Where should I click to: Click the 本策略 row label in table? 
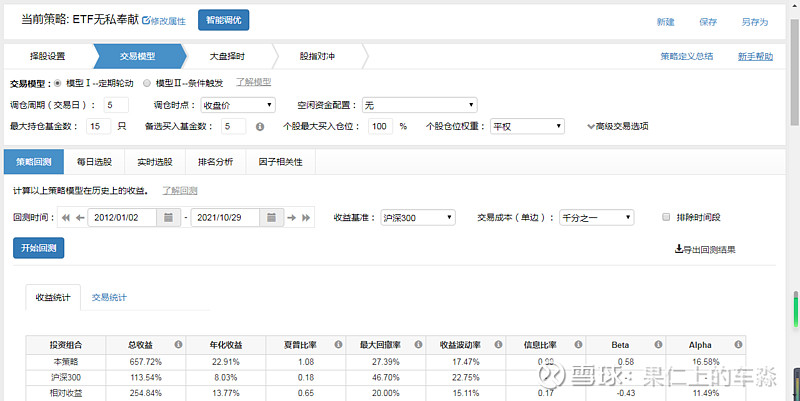tap(66, 362)
